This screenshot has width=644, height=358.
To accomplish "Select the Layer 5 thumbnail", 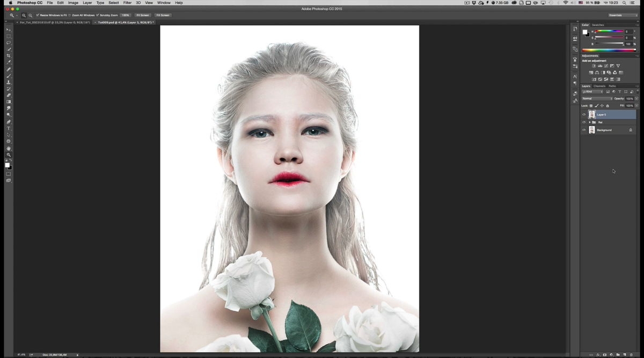I will [592, 114].
